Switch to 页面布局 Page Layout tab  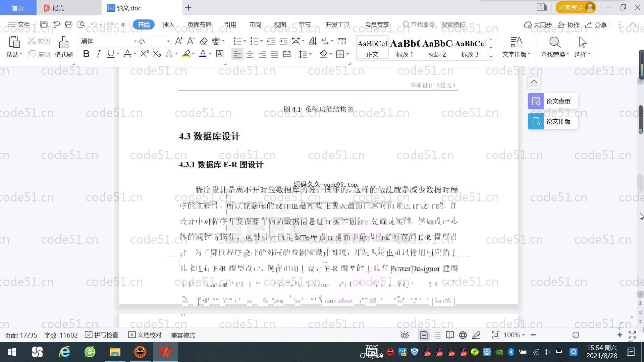(199, 24)
